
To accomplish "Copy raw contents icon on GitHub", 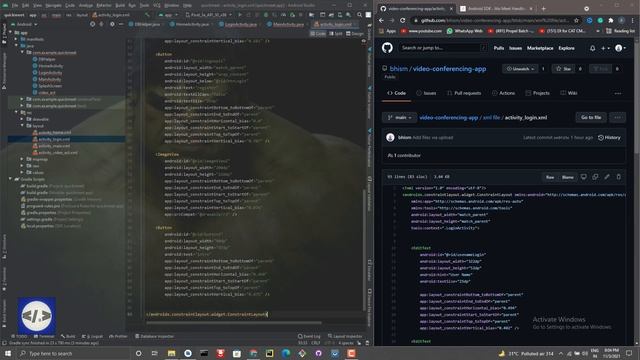I will 595,177.
